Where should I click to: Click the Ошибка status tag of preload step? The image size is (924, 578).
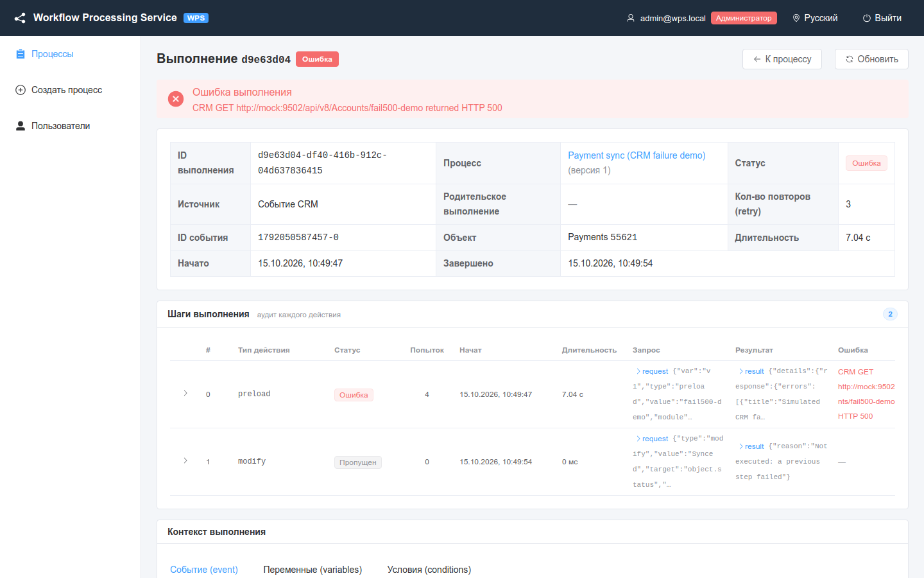coord(354,395)
